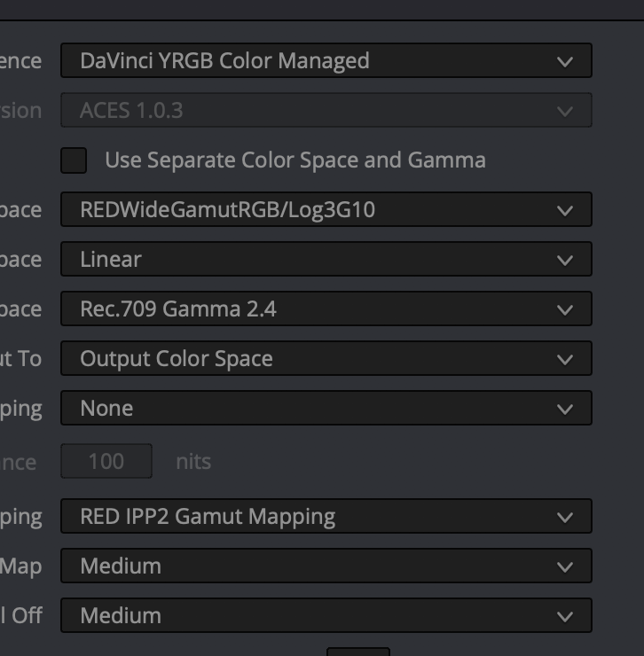Enable Use Separate Color Space and Gamma checkbox
Screen dimensions: 644x656
click(x=74, y=160)
